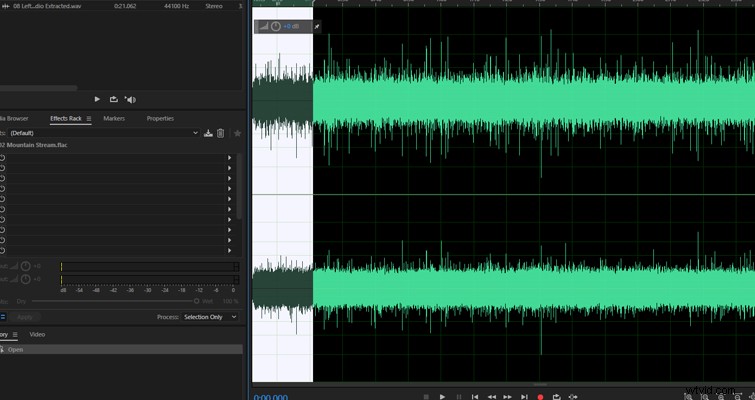Viewport: 755px width, 400px height.
Task: Play the file preview in Files panel
Action: [97, 99]
